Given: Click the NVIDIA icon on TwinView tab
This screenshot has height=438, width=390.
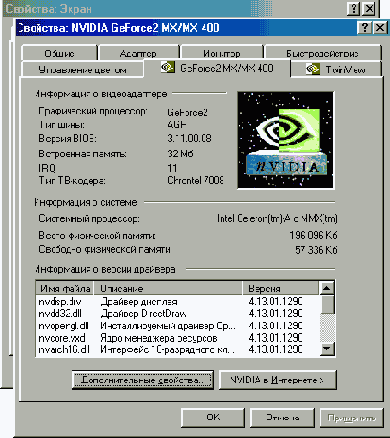Looking at the screenshot, I should pyautogui.click(x=313, y=69).
